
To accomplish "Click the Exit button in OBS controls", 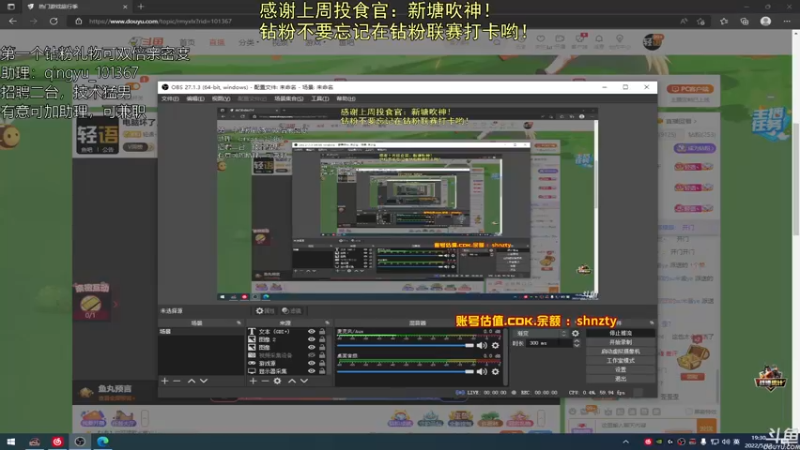I will [620, 379].
